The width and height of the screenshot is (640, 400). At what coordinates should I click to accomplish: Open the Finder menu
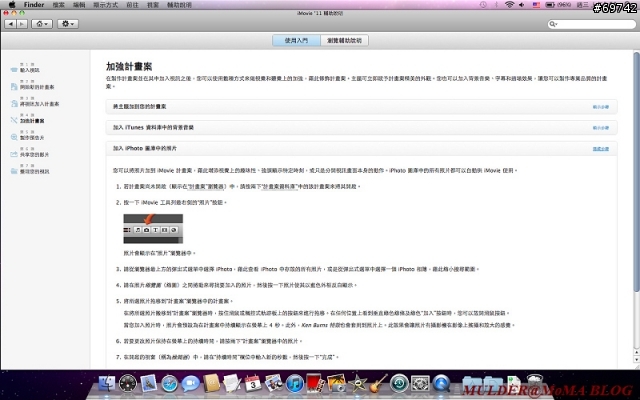[x=34, y=5]
